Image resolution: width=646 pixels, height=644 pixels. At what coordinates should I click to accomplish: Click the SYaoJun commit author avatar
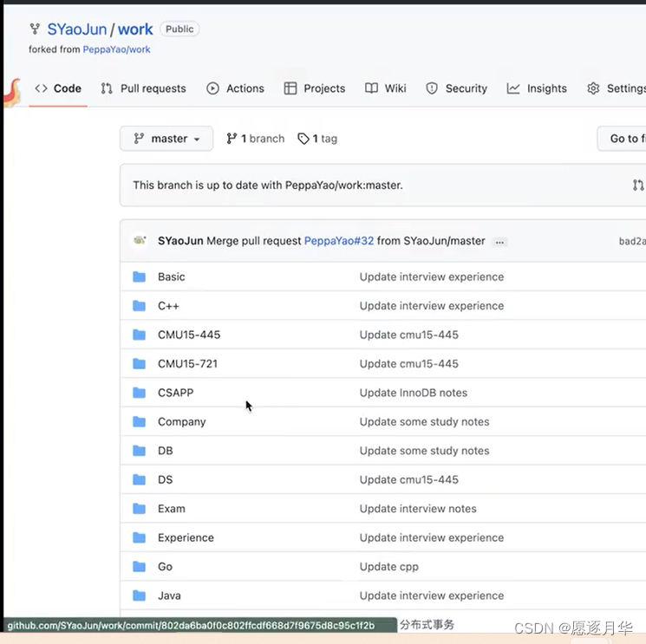pos(140,240)
